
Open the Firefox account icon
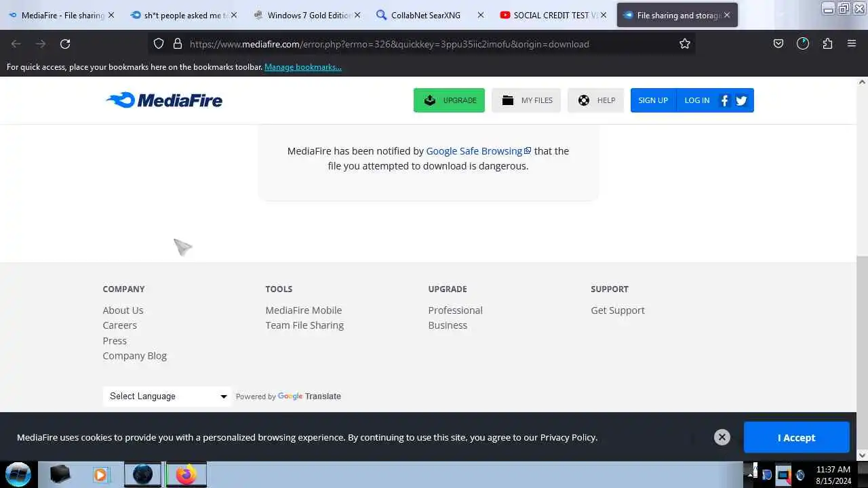coord(803,44)
